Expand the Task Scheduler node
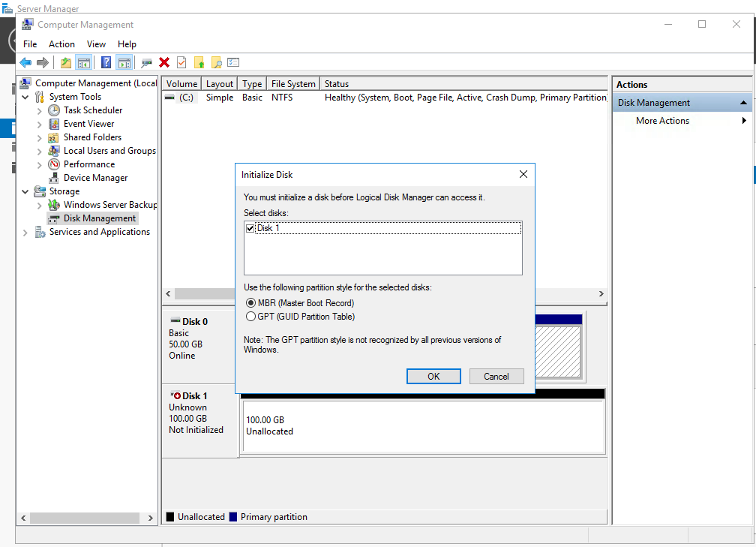This screenshot has width=756, height=547. pos(40,110)
